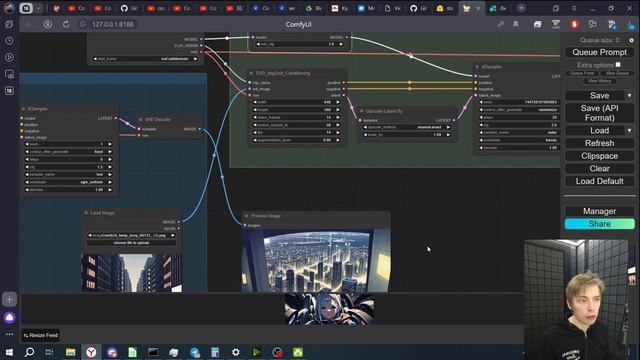Open a new browser tab with plus icon

tap(521, 8)
